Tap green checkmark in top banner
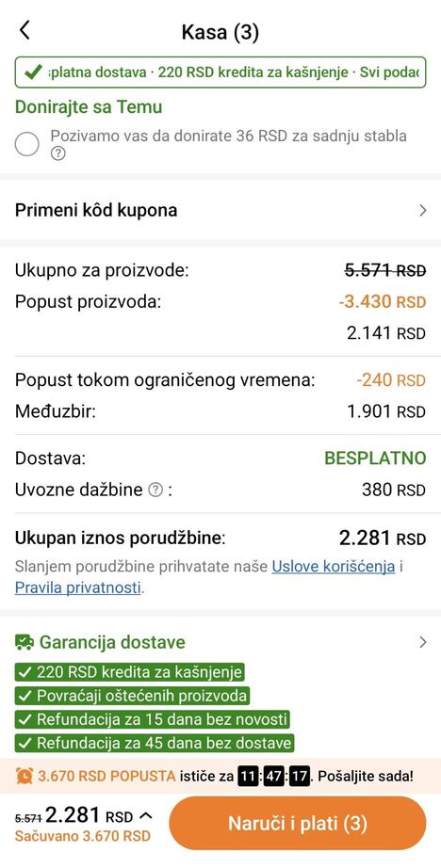The image size is (441, 868). pyautogui.click(x=34, y=72)
